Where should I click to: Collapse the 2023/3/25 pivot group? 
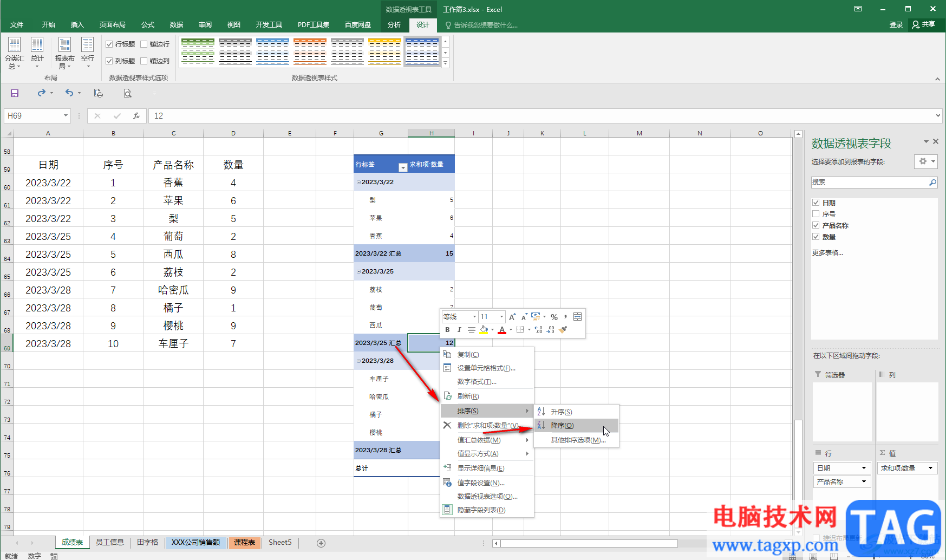coord(358,272)
